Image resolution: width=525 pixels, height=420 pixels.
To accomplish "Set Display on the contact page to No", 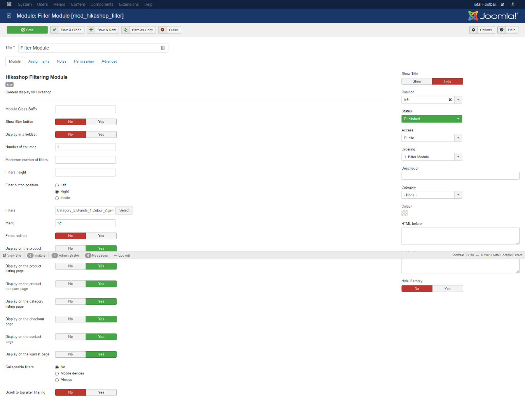I will pyautogui.click(x=70, y=337).
